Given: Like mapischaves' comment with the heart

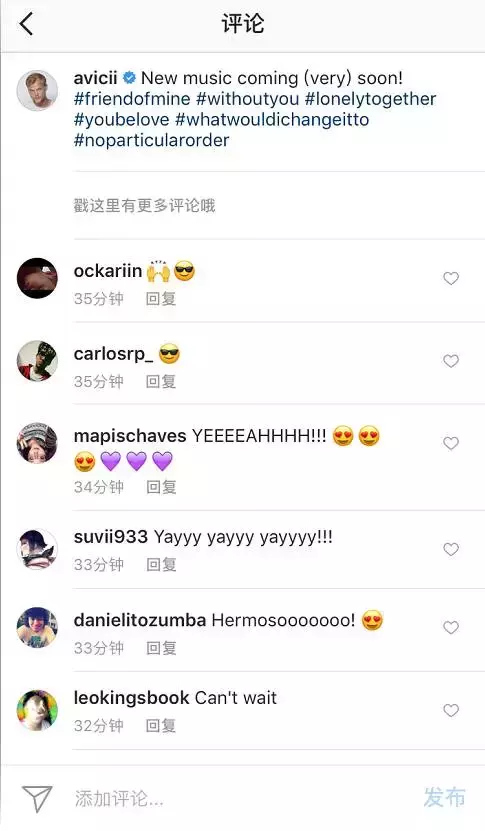Looking at the screenshot, I should point(451,443).
